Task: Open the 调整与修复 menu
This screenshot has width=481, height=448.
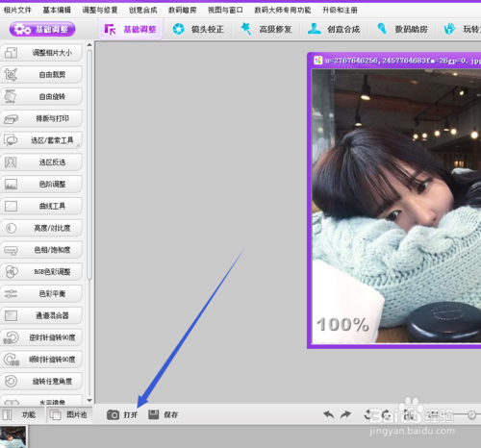Action: tap(100, 11)
